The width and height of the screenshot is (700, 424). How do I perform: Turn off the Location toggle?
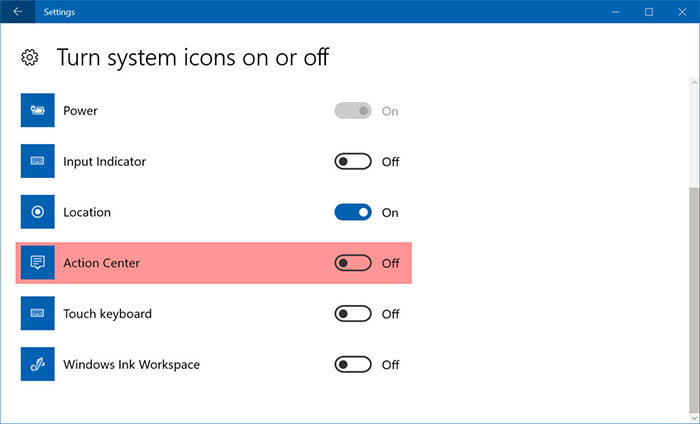pos(353,212)
